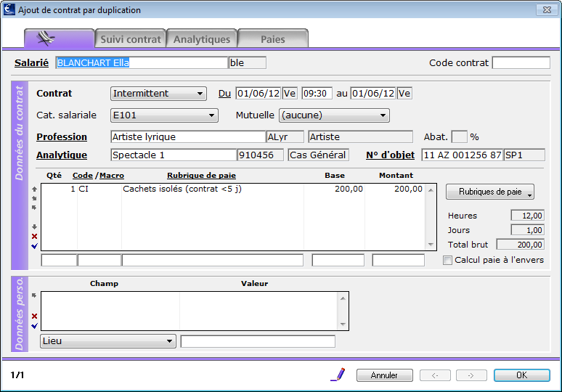This screenshot has width=562, height=392.
Task: Click the Profession label link
Action: (62, 137)
